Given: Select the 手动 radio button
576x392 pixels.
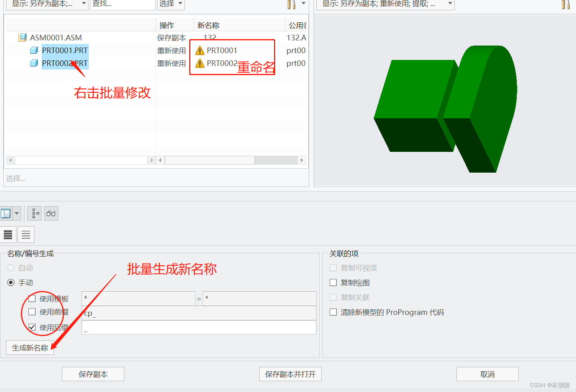Looking at the screenshot, I should 11,283.
